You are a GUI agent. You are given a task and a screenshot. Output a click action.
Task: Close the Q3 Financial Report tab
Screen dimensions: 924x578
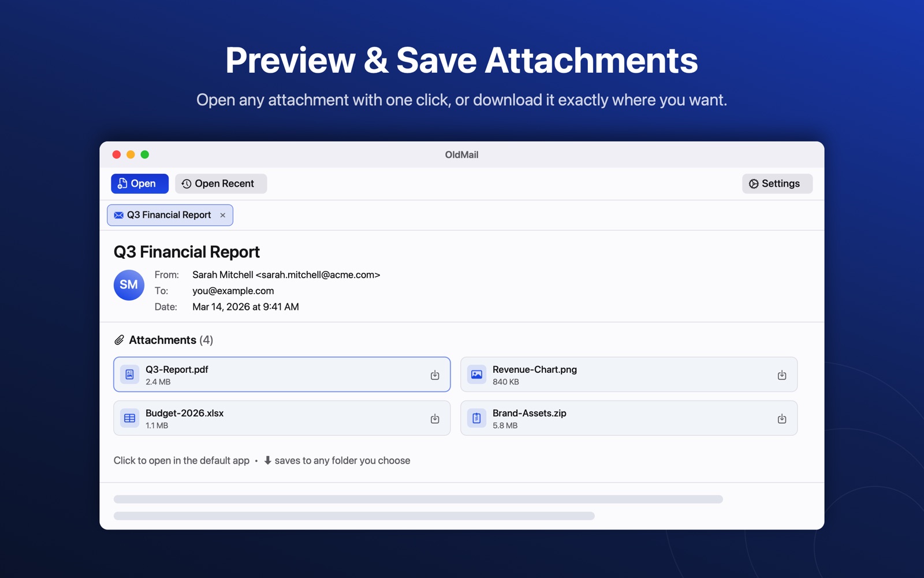pos(223,215)
